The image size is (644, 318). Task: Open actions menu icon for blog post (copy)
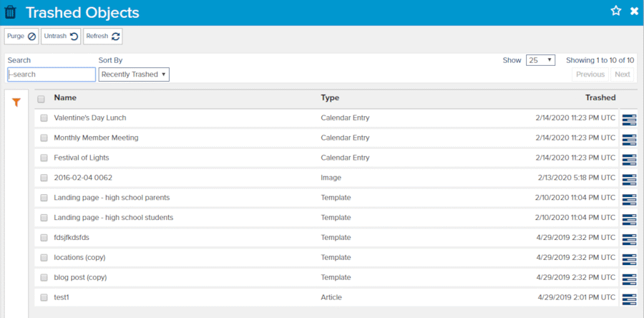click(x=629, y=279)
